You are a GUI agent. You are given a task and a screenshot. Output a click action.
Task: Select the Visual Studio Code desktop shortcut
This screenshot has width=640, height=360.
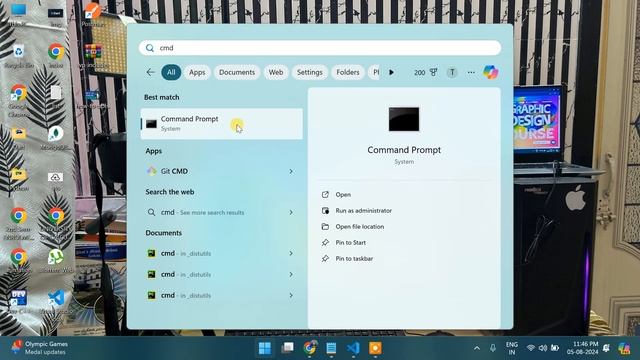(56, 302)
